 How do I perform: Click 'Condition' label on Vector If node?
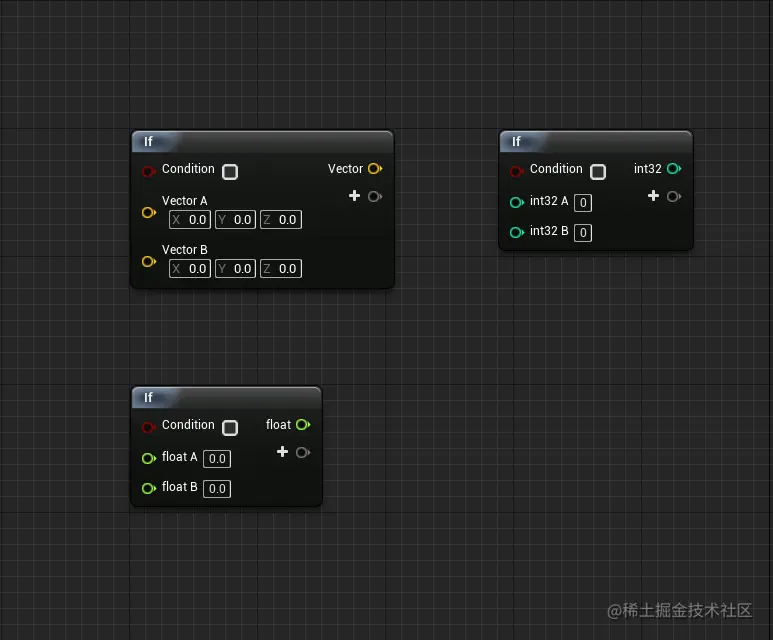tap(188, 169)
